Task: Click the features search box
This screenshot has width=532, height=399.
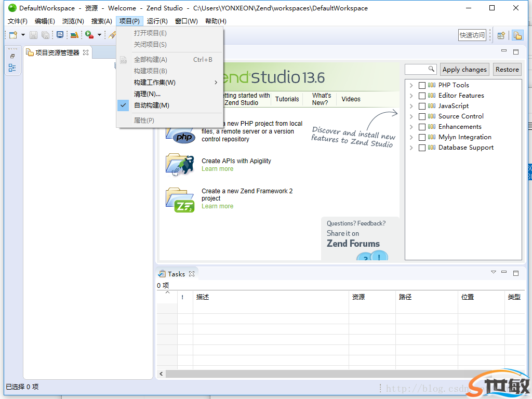Action: [420, 69]
